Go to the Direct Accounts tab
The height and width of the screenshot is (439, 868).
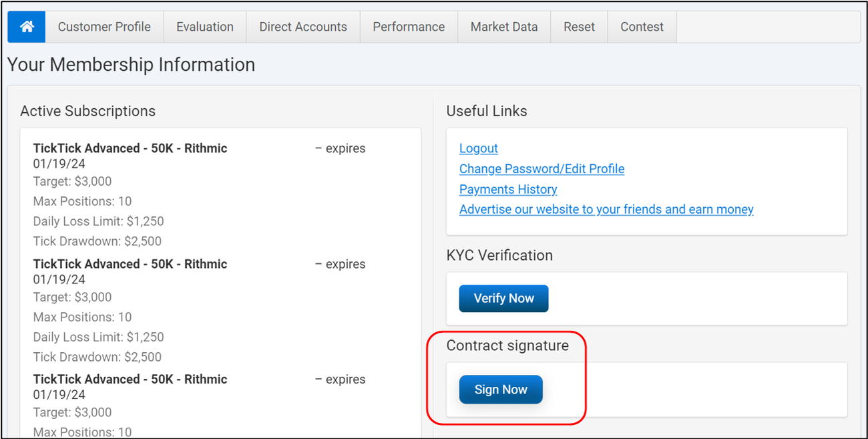coord(303,27)
